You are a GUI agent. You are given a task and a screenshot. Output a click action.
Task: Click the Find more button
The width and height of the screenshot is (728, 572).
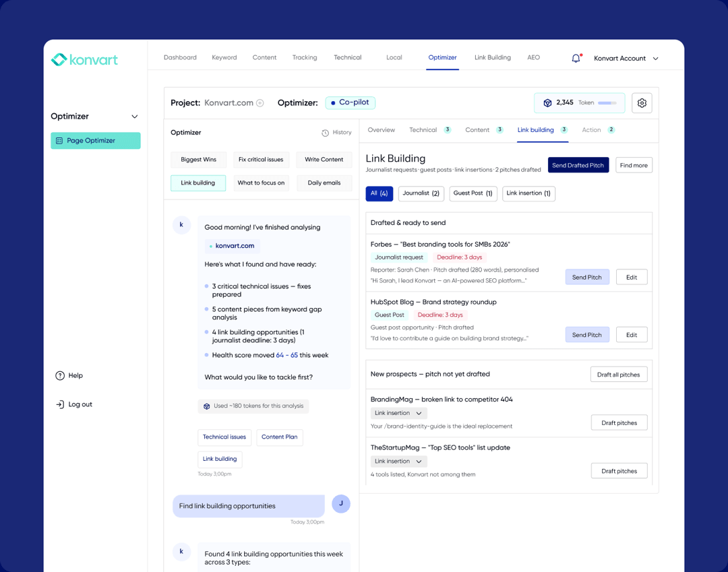[634, 165]
